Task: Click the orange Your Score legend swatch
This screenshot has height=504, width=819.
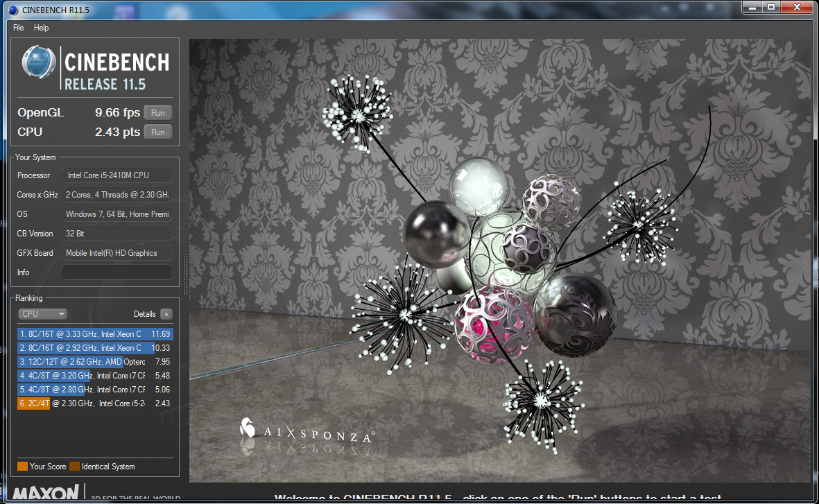Action: pos(22,467)
